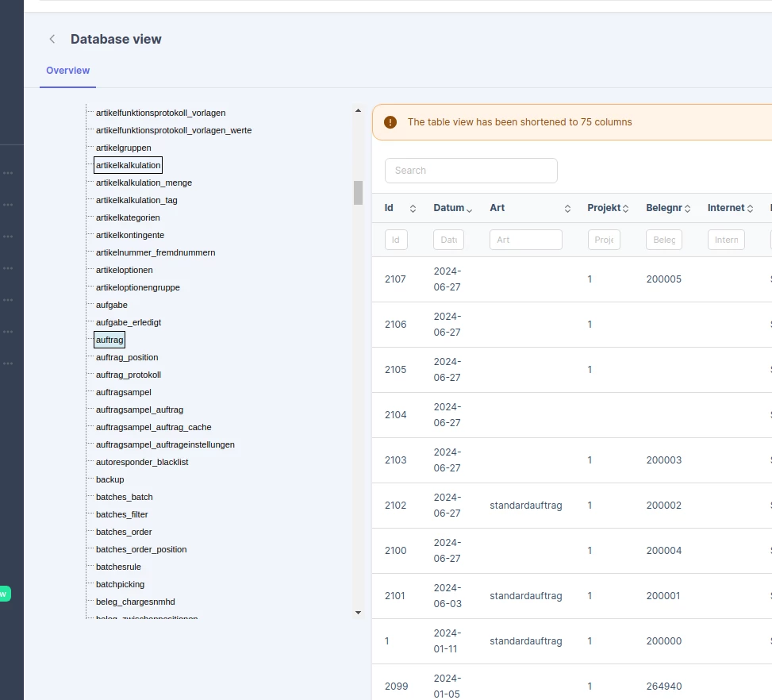The height and width of the screenshot is (700, 772).
Task: Toggle sort arrow on Datum column
Action: (x=469, y=210)
